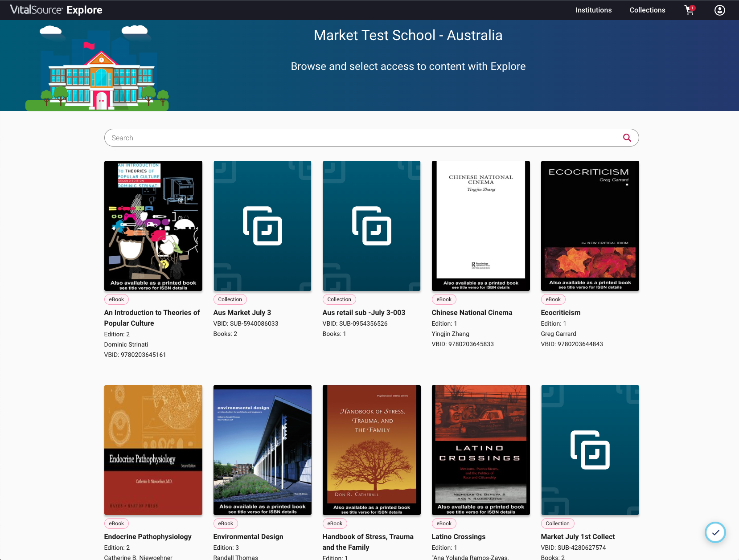This screenshot has height=560, width=739.
Task: Click the Aus retail sub -July 3-003 title
Action: (364, 313)
